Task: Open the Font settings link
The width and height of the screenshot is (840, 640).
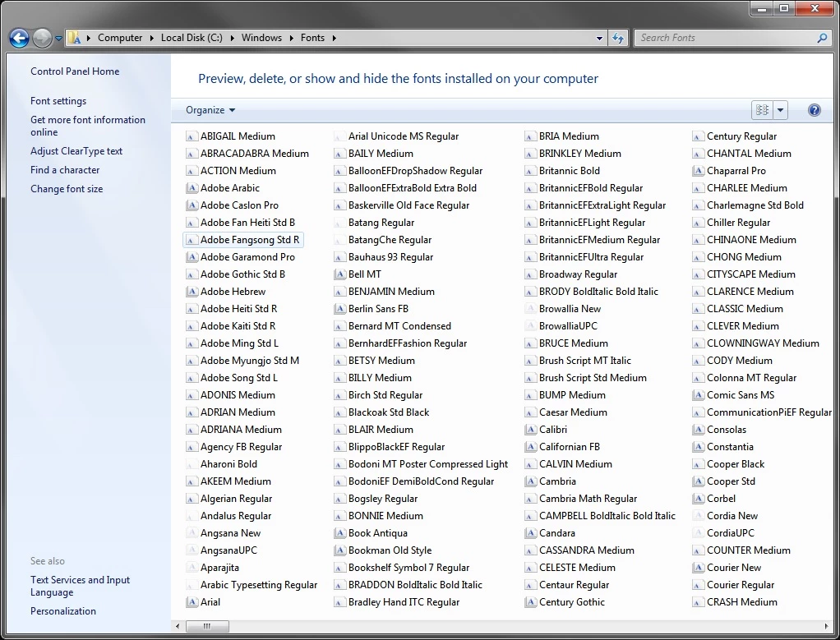Action: pos(58,101)
